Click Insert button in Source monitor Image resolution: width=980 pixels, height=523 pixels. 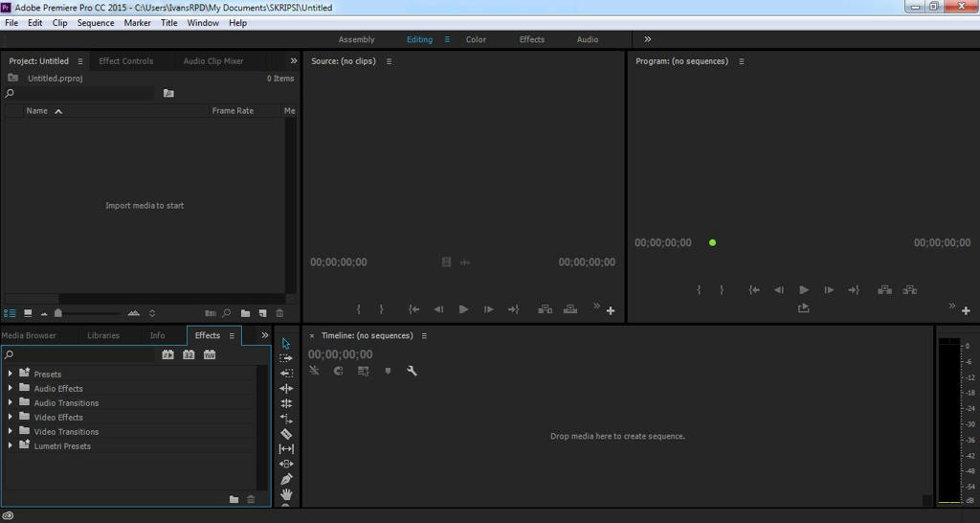545,309
